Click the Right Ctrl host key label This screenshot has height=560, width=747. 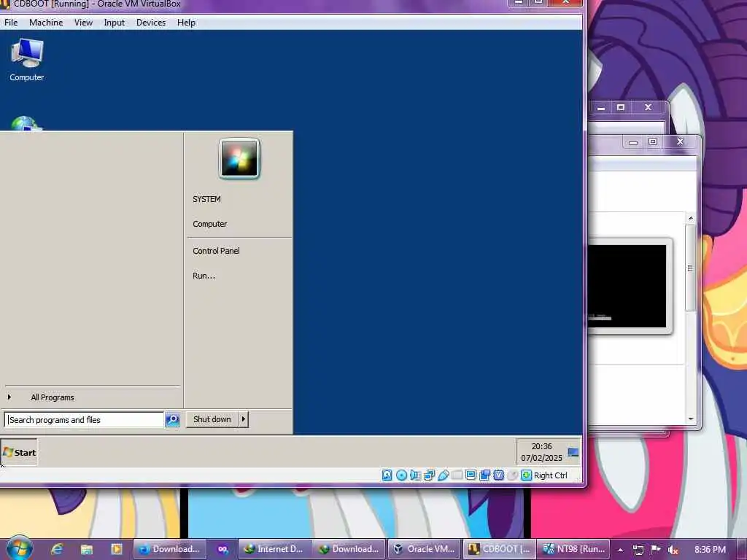point(550,475)
